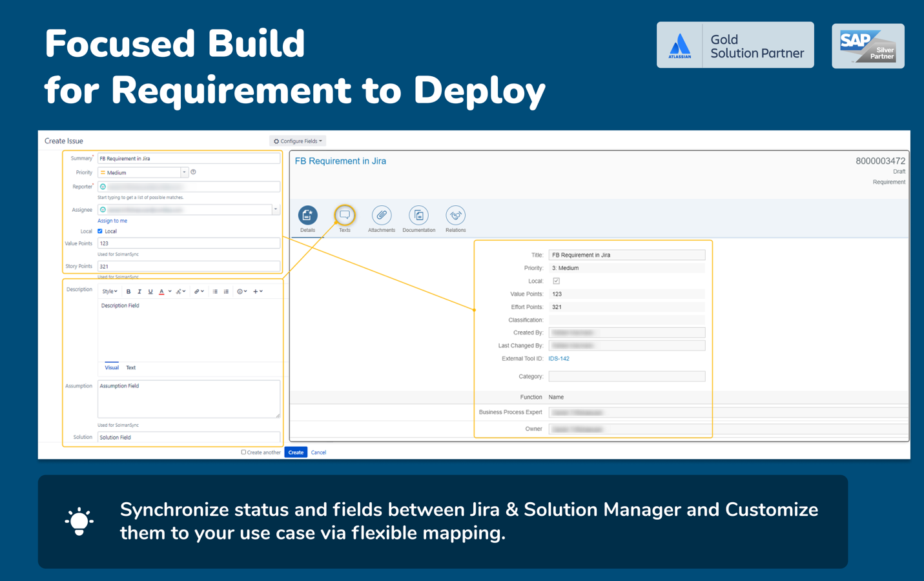Enable the Create another checkbox
Image resolution: width=924 pixels, height=581 pixels.
coord(243,453)
